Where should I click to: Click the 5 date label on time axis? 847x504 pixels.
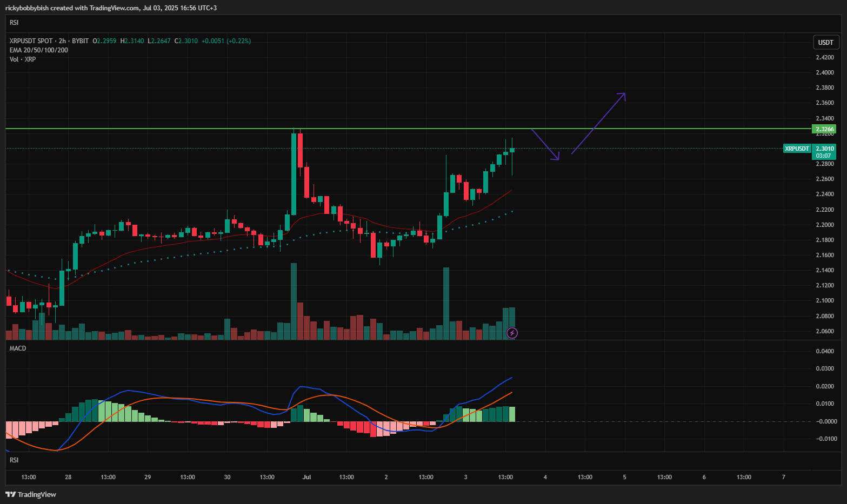[x=624, y=477]
